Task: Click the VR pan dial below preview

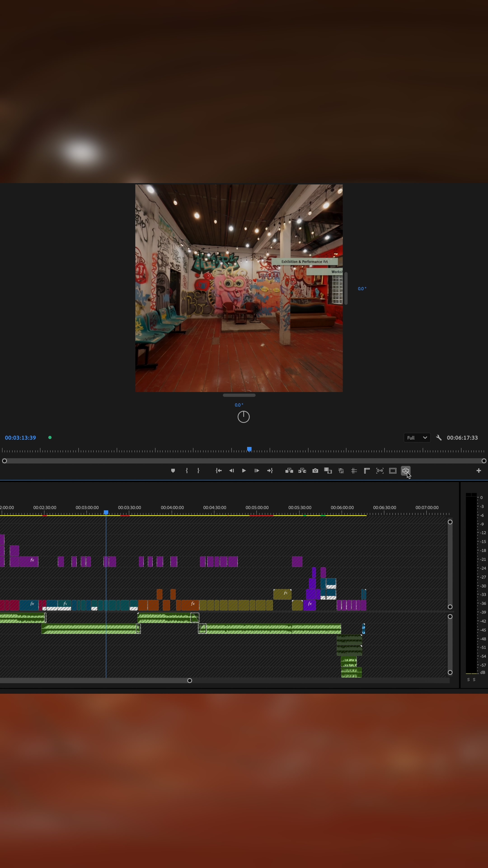Action: [x=244, y=417]
